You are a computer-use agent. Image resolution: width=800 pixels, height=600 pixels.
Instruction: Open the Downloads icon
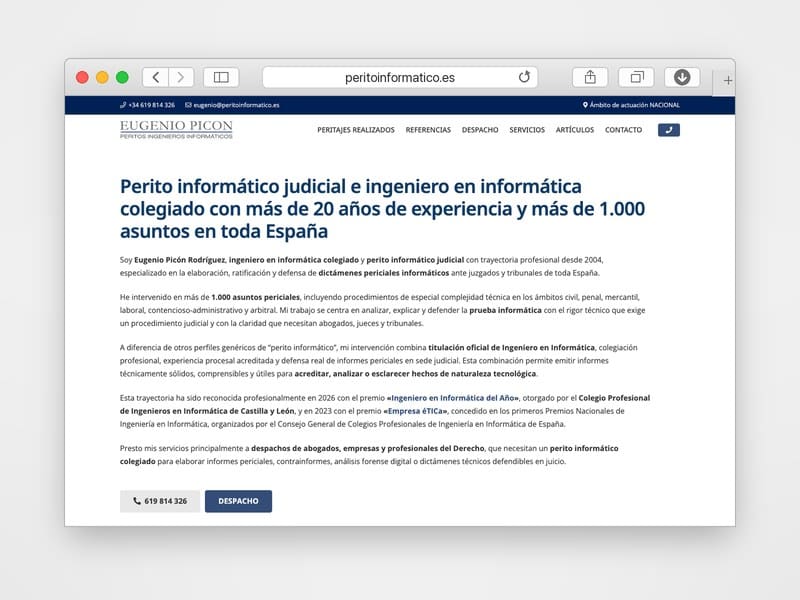[x=682, y=77]
